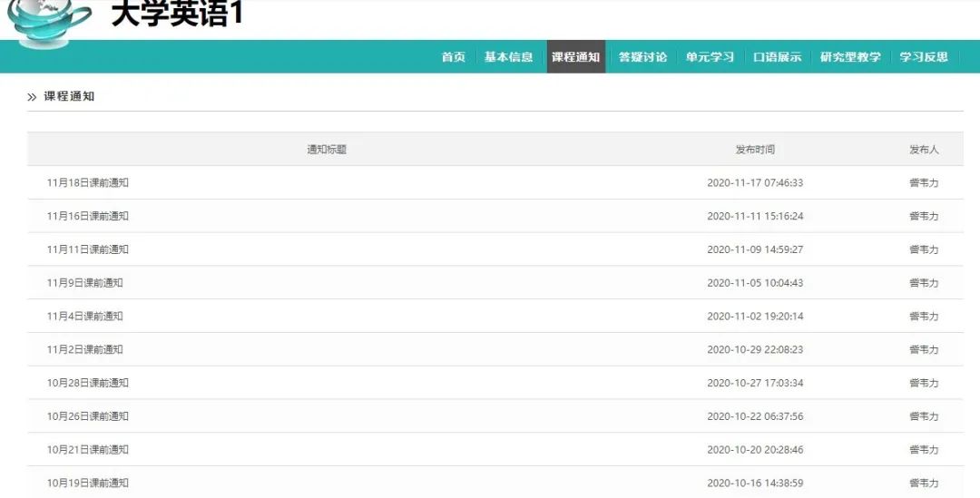View the 10月28日课前通知 notice
The height and width of the screenshot is (498, 980).
coord(88,383)
